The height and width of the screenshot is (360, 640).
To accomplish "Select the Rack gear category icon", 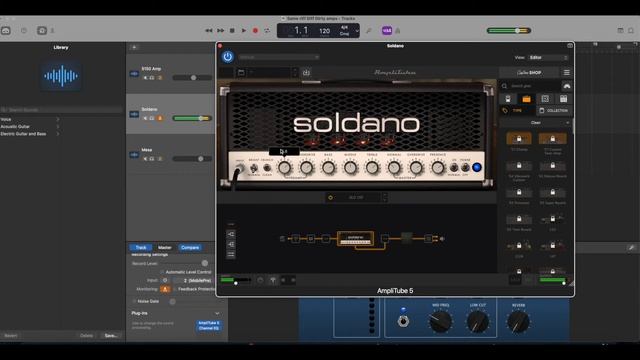I will coord(563,99).
